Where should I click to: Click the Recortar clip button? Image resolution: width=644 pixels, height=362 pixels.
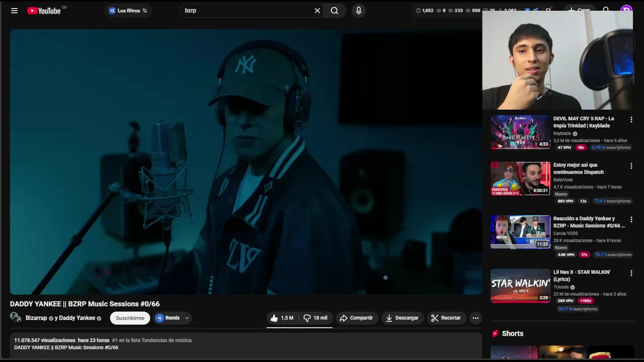point(446,318)
